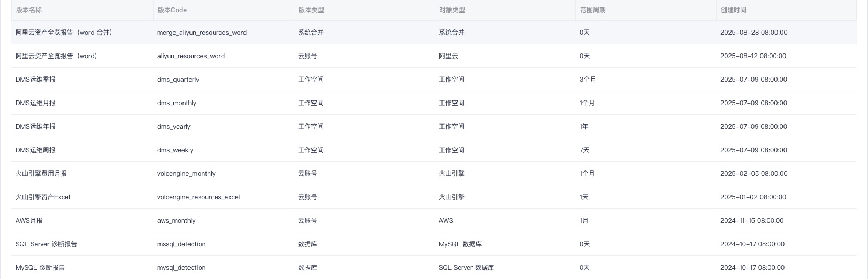Click the mssql_detection version code

point(181,244)
